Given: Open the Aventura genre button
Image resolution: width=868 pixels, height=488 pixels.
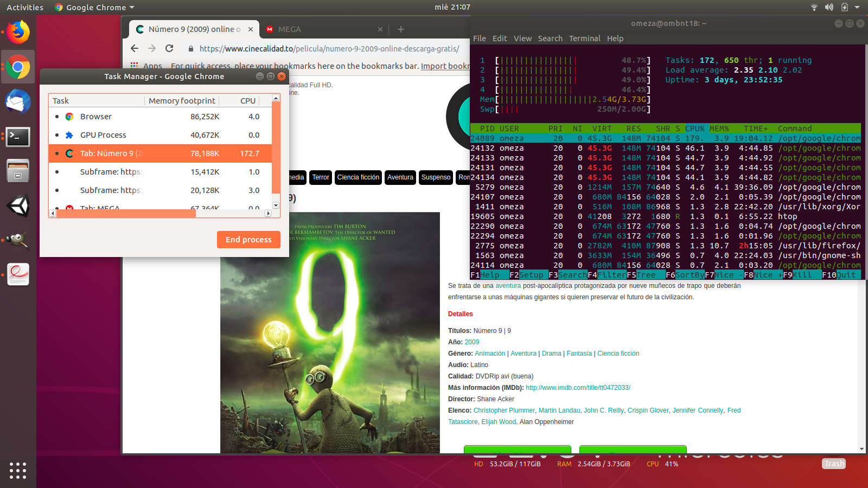Looking at the screenshot, I should click(400, 177).
